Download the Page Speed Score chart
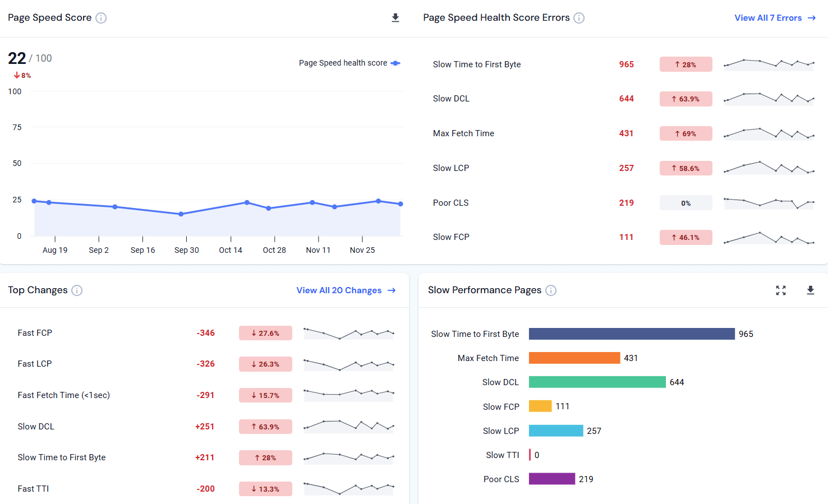The image size is (828, 504). pos(395,18)
